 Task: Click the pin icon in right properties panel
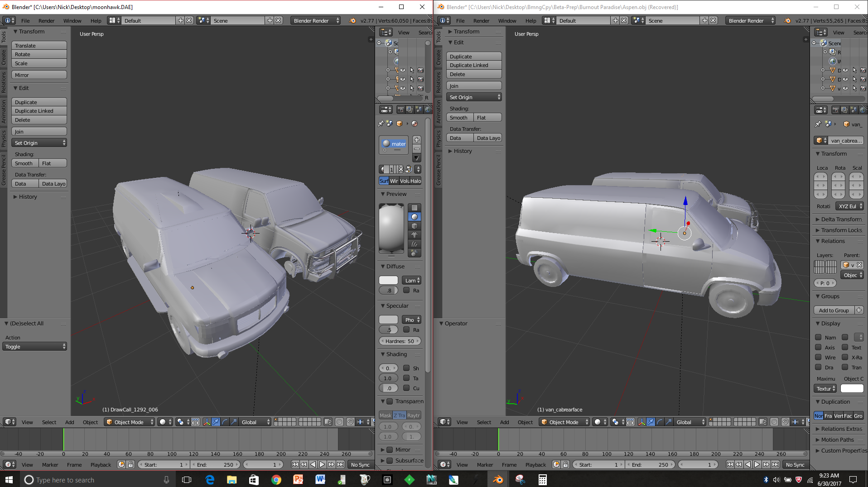coord(818,124)
